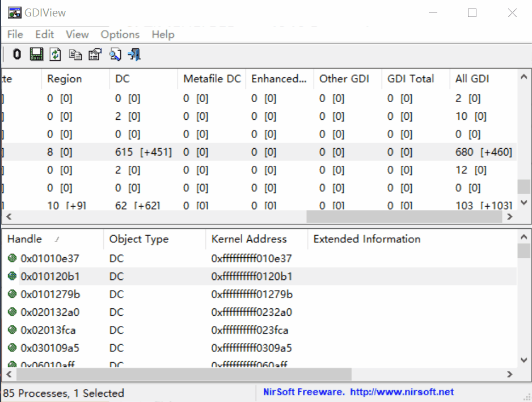Save selected items using the floppy disk icon

click(x=36, y=54)
